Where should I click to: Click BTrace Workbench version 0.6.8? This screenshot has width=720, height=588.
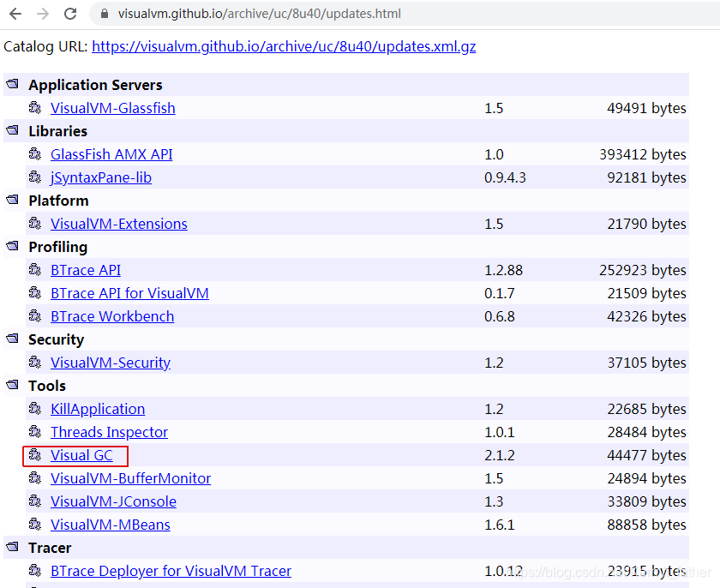pos(500,317)
